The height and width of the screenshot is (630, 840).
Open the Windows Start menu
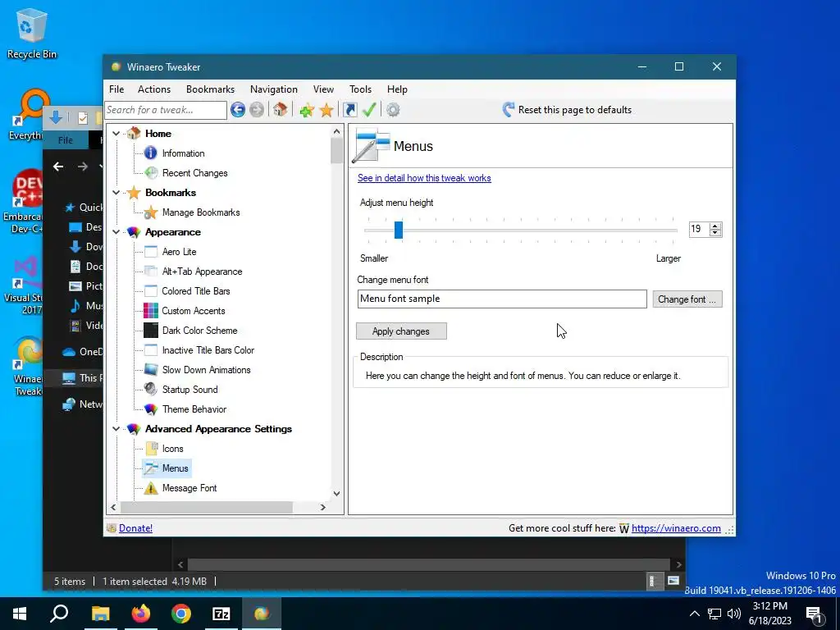coord(20,614)
